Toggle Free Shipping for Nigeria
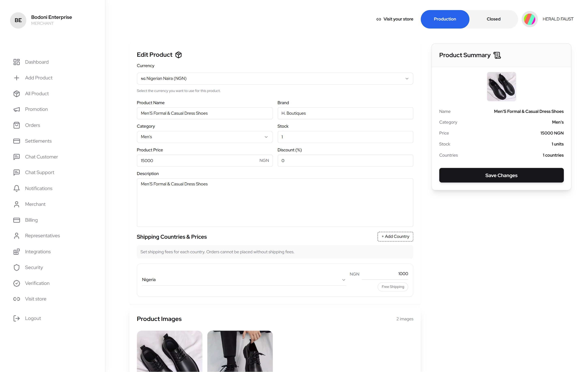Viewport: 588px width, 372px height. [393, 287]
